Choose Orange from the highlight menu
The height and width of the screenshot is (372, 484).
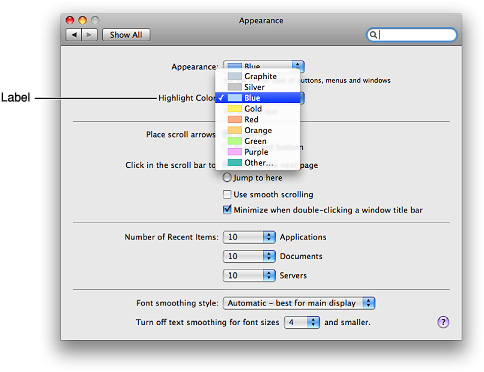coord(258,130)
